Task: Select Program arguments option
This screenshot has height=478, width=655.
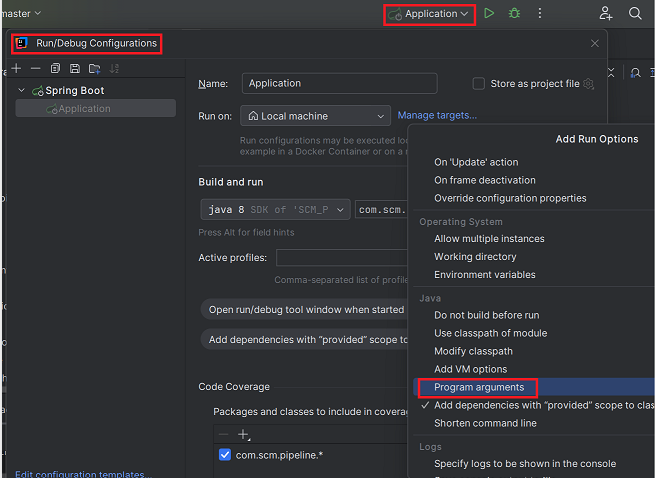Action: 479,387
